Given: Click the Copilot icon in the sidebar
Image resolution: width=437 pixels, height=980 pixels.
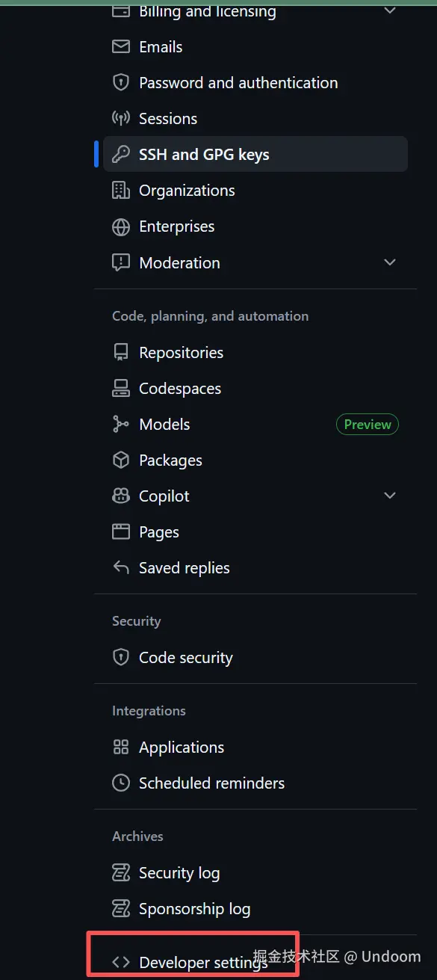Looking at the screenshot, I should (120, 496).
